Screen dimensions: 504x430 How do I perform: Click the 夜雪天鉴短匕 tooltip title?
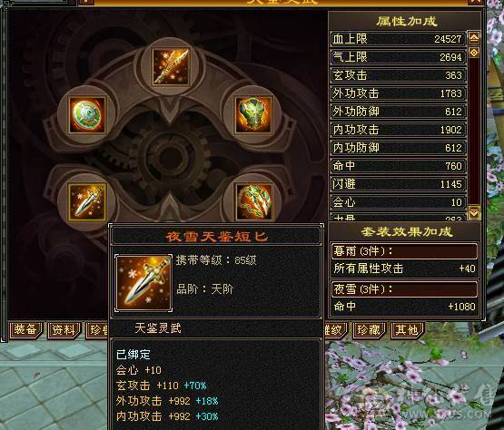click(x=216, y=237)
